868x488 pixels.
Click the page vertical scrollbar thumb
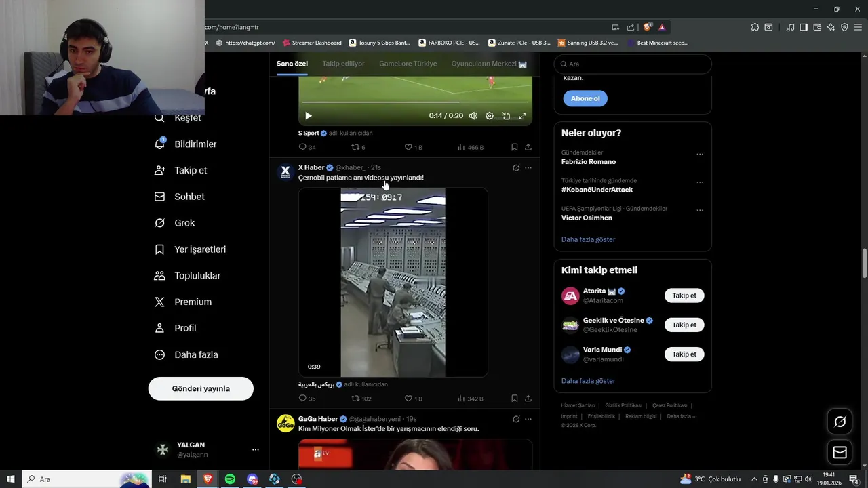tap(865, 264)
